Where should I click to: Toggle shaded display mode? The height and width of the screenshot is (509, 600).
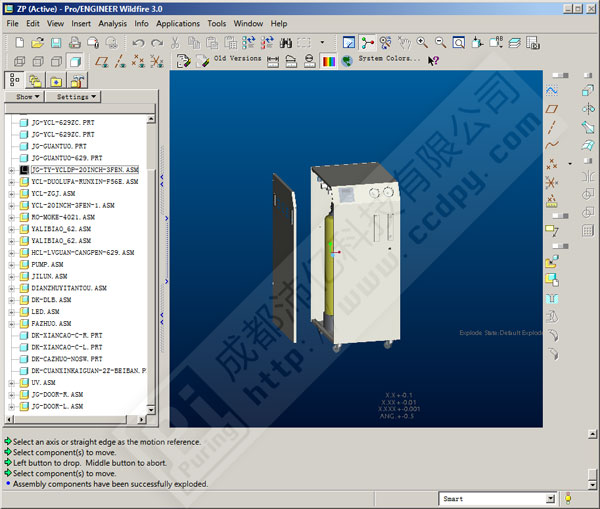[75, 61]
